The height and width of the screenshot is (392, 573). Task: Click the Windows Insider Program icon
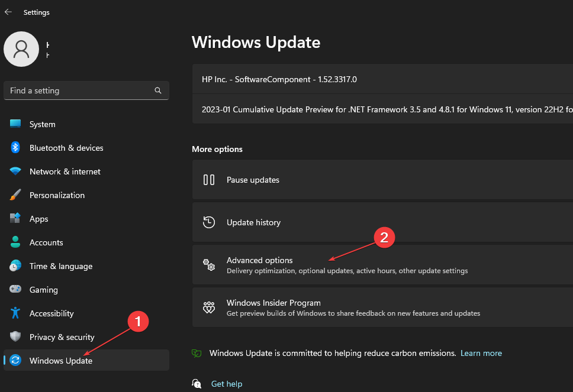pyautogui.click(x=208, y=307)
